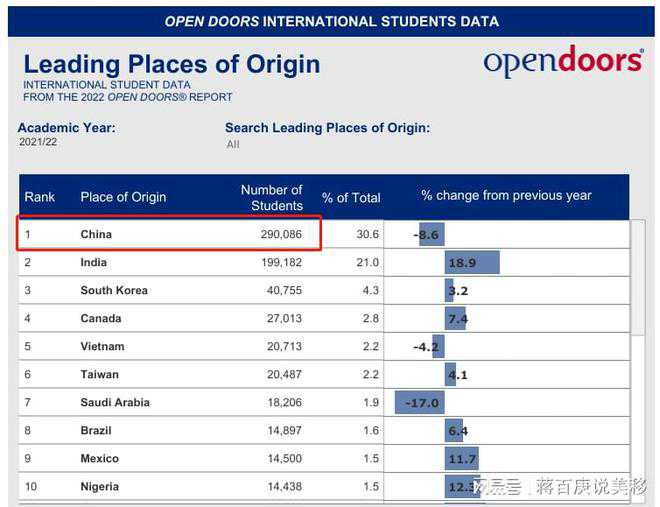This screenshot has height=507, width=660.
Task: Click Saudi Arabia's -17.0 change bar
Action: tap(420, 403)
